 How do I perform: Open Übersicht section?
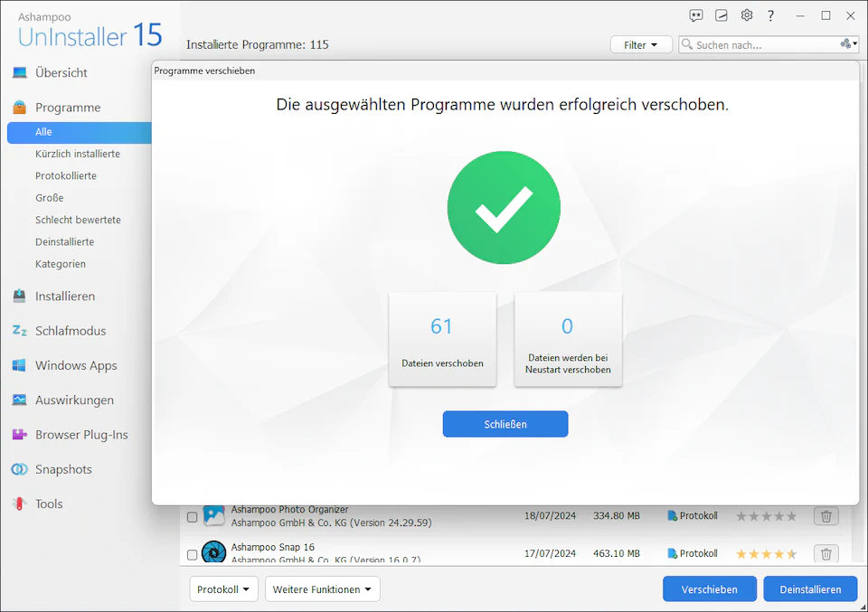coord(61,72)
